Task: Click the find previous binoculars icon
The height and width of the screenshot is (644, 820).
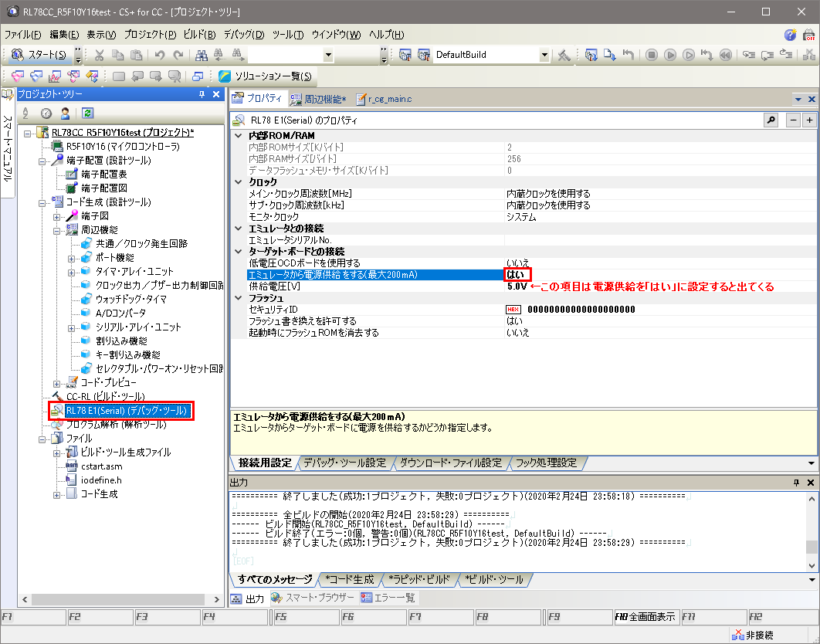Action: point(219,55)
